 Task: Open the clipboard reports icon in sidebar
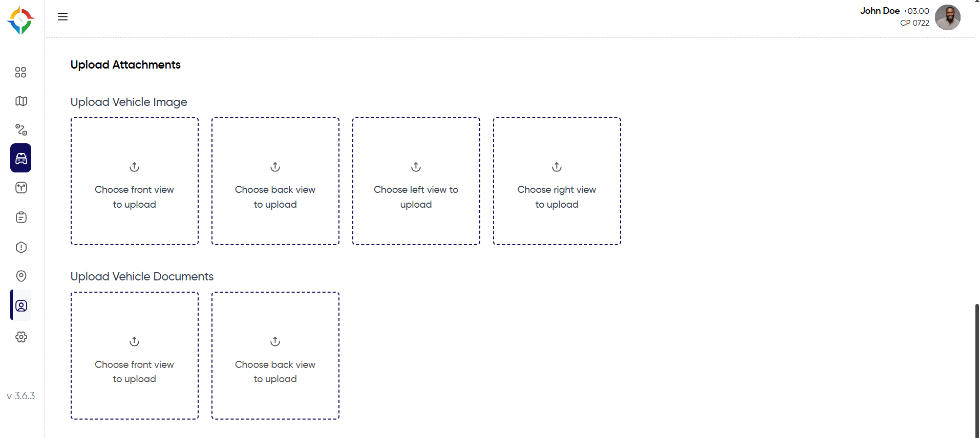point(21,217)
